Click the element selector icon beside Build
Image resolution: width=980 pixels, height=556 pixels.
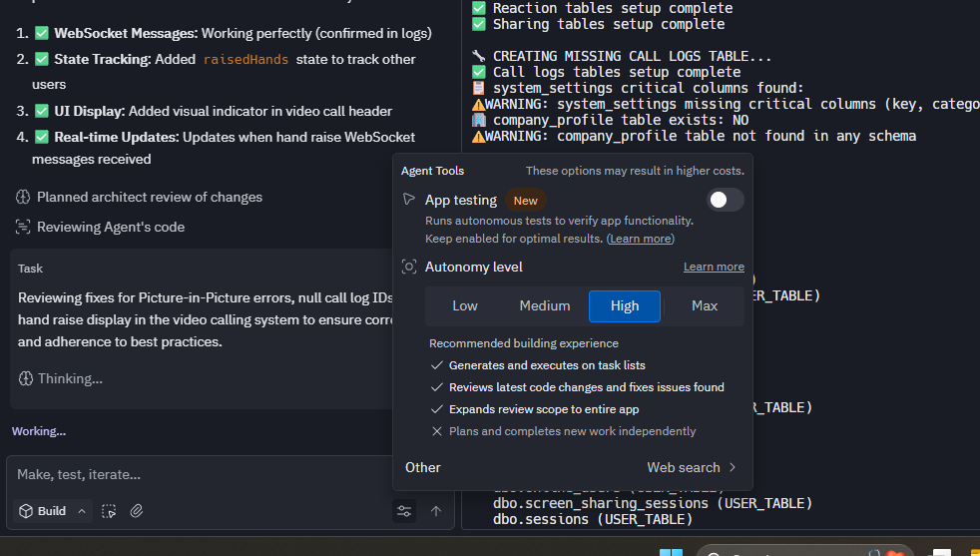[x=109, y=511]
